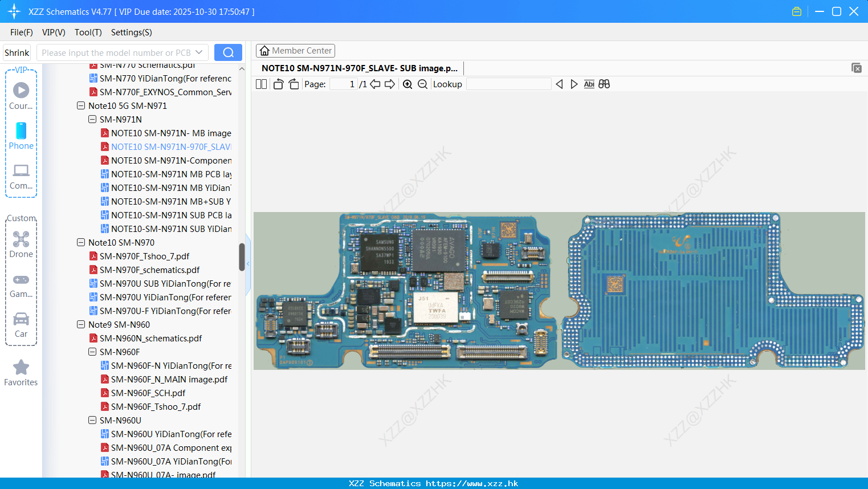868x489 pixels.
Task: Click the tree panel scrollbar thumb
Action: click(242, 257)
